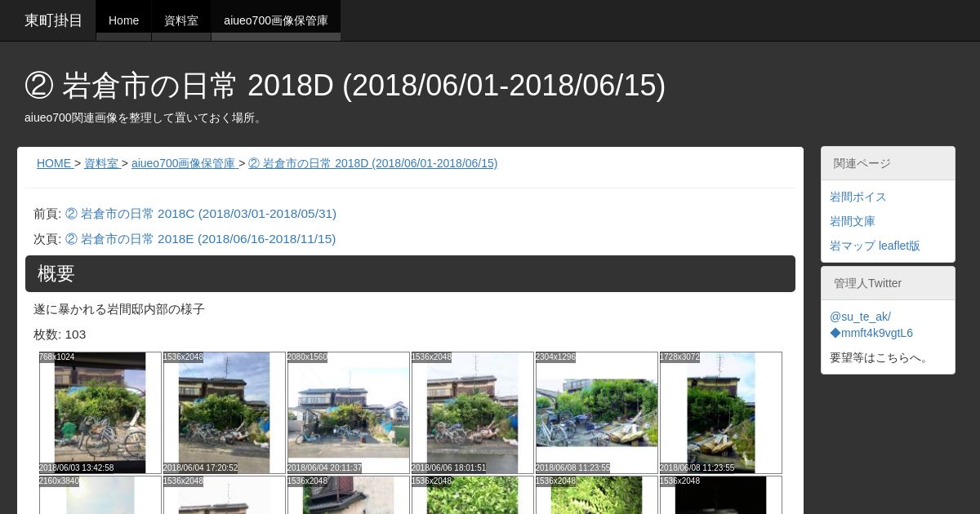Go to previous page 2018C link
The image size is (980, 514).
[x=201, y=214]
